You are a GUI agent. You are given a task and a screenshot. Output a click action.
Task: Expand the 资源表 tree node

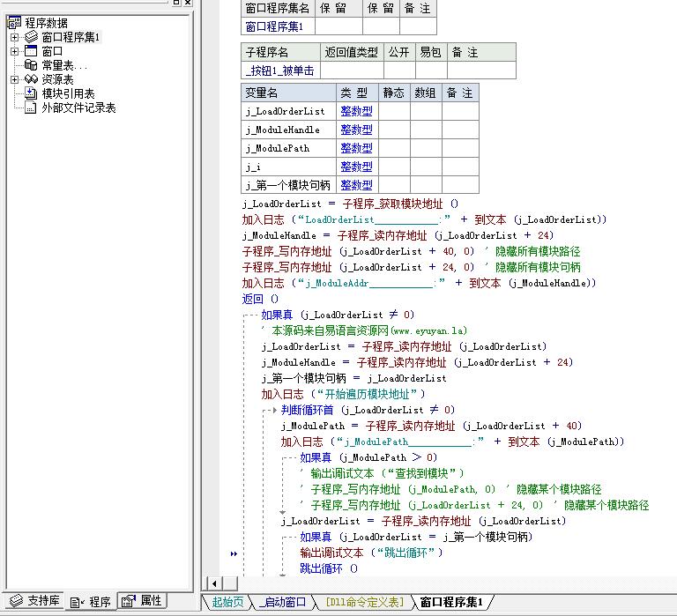[x=14, y=79]
